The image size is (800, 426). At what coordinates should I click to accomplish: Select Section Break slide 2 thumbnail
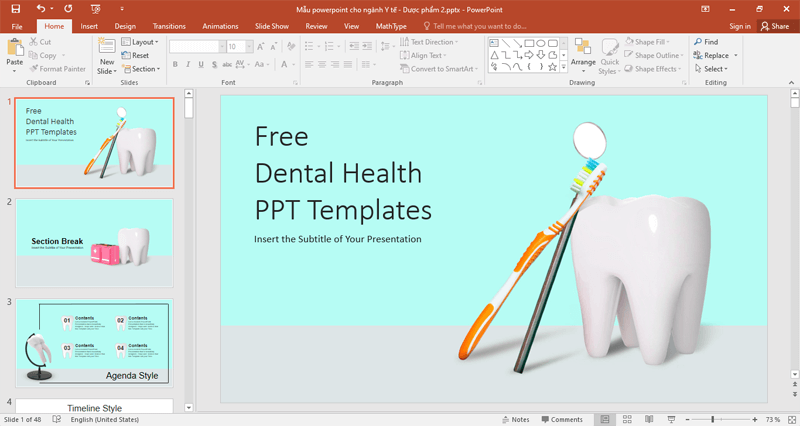tap(94, 243)
